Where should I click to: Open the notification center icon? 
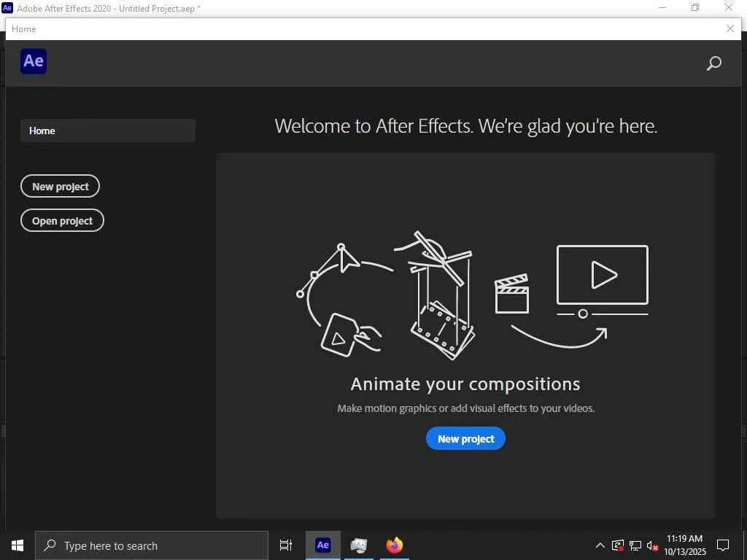click(x=723, y=545)
